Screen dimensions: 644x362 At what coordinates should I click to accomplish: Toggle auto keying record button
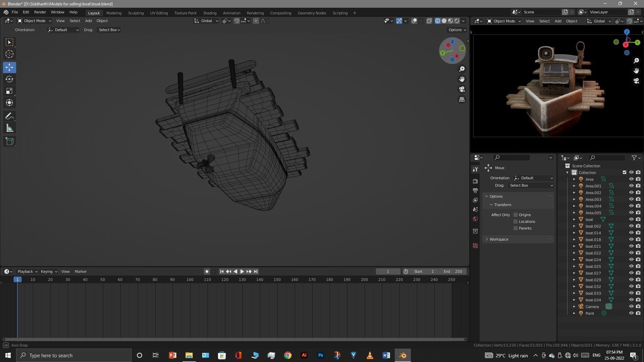[x=207, y=271]
